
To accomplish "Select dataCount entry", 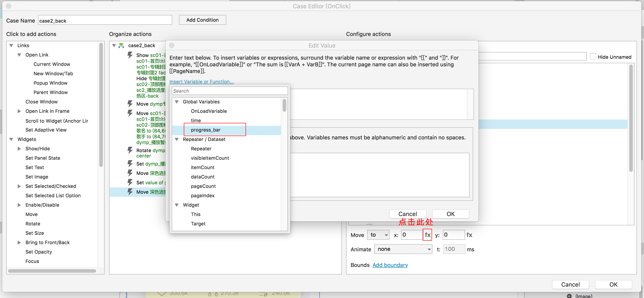I will coord(203,177).
